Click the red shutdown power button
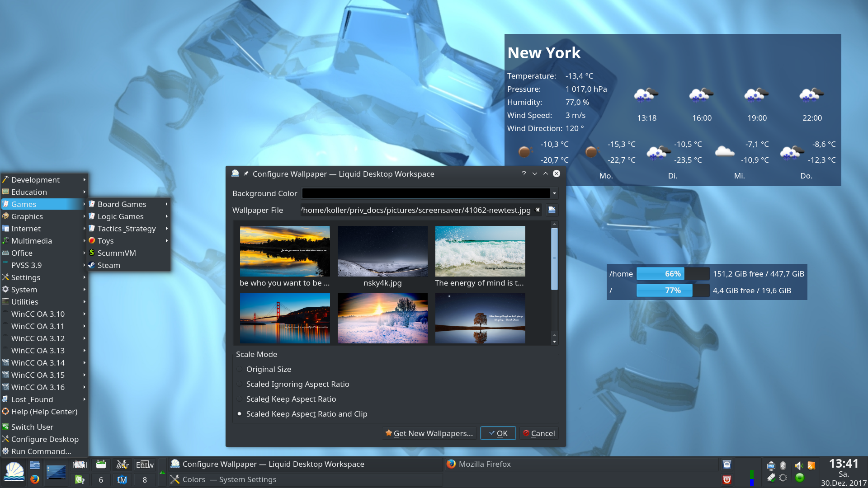 (726, 479)
